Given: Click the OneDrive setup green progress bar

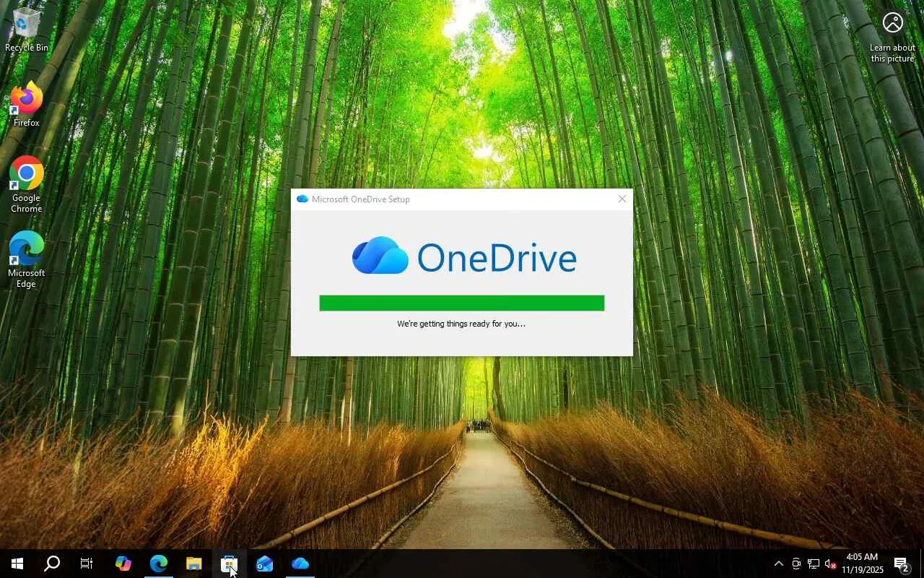Looking at the screenshot, I should click(x=462, y=303).
